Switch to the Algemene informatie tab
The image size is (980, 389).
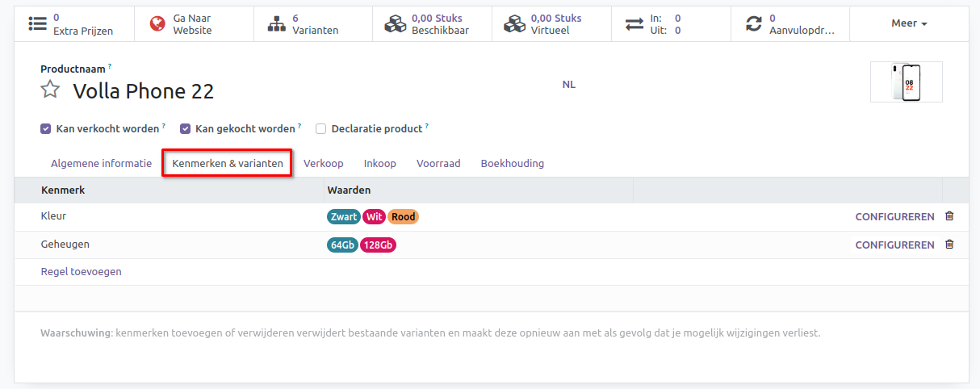point(101,163)
